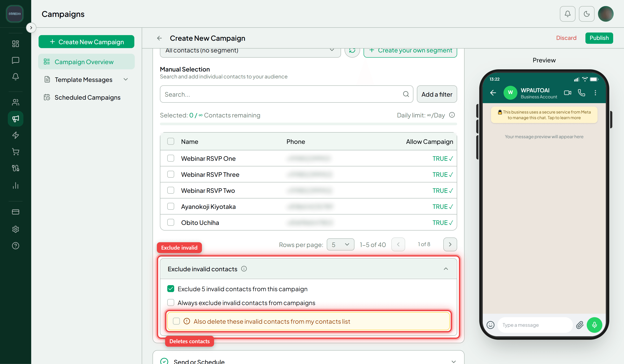
Task: Open the settings gear icon in sidebar
Action: click(x=16, y=229)
